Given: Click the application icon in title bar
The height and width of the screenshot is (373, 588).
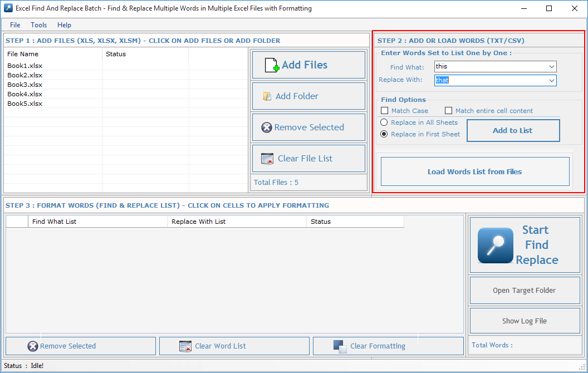Looking at the screenshot, I should tap(8, 8).
